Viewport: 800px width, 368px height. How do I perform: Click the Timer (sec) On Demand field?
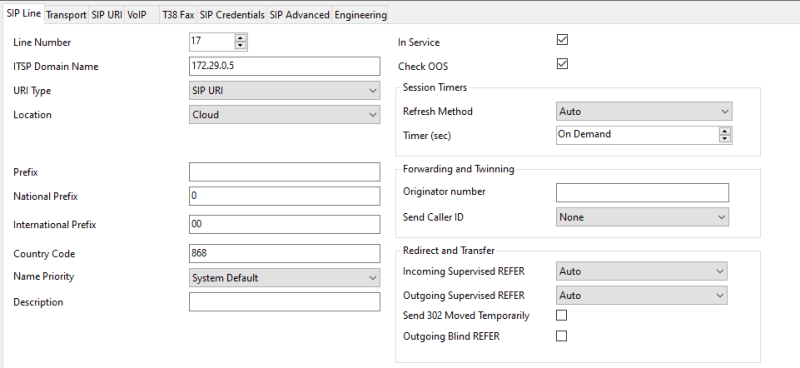pos(637,135)
